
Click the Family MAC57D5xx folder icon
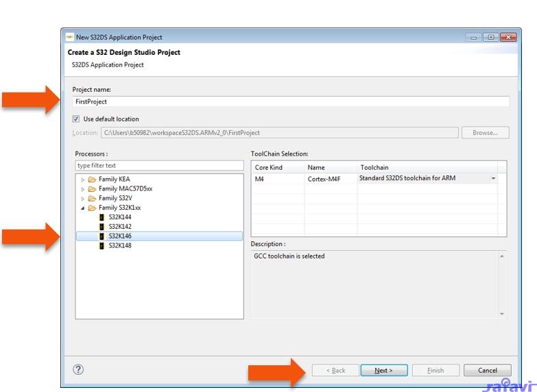pyautogui.click(x=92, y=189)
